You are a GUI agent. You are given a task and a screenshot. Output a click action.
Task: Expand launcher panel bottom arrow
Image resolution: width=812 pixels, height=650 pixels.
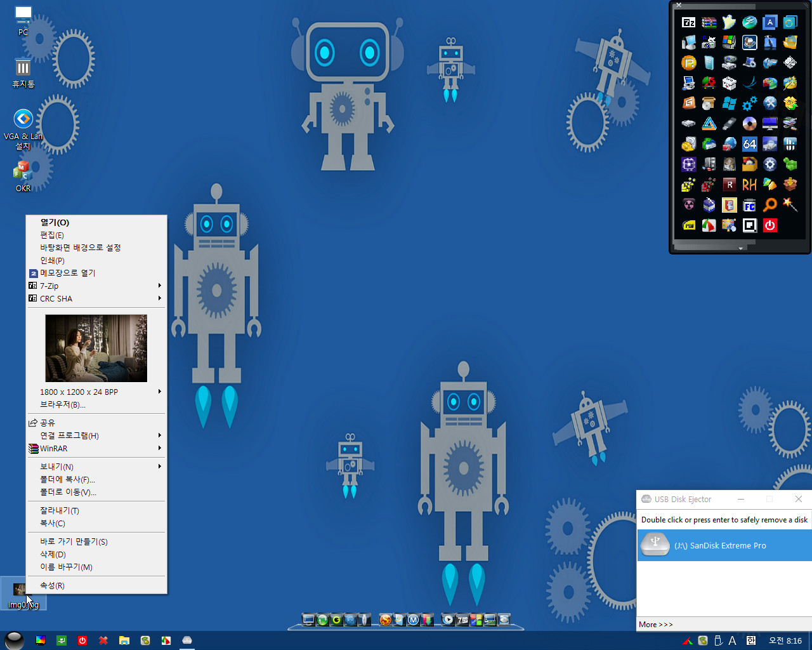pos(740,248)
